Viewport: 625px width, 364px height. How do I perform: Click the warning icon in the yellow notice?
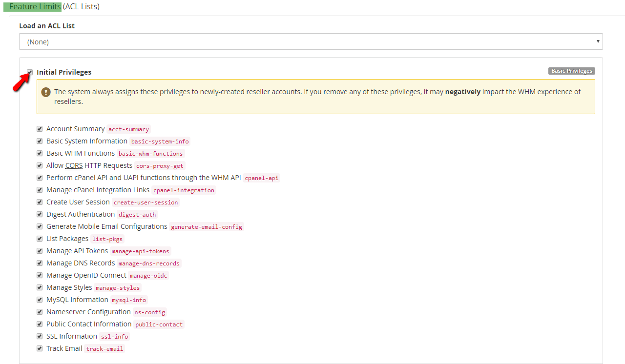(x=46, y=92)
